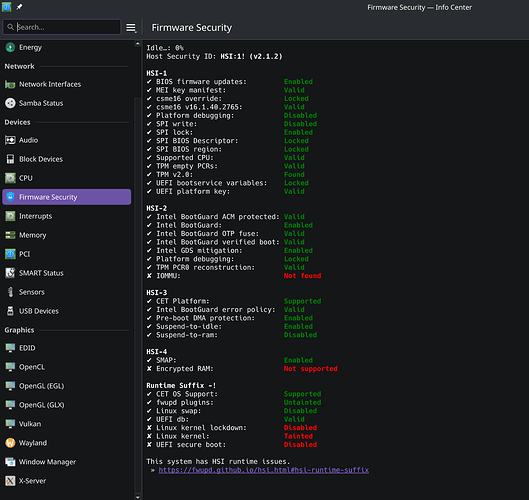Open the hamburger menu button
Viewport: 529px width, 500px height.
[x=131, y=28]
